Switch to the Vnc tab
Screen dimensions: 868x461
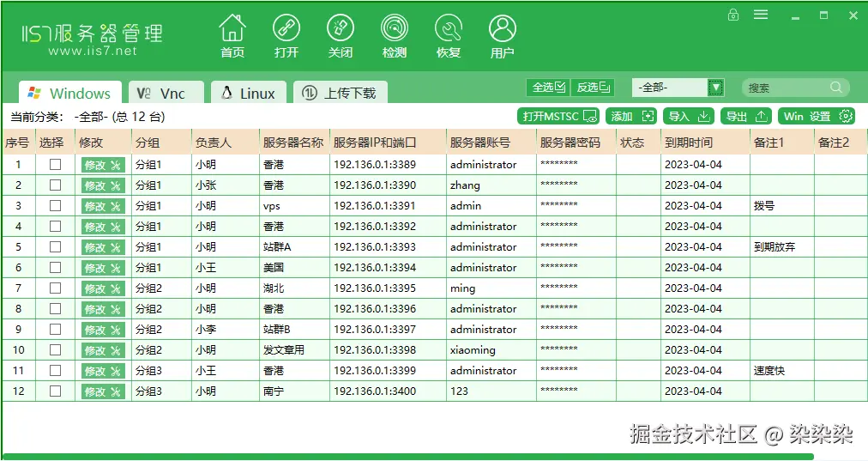coord(166,93)
